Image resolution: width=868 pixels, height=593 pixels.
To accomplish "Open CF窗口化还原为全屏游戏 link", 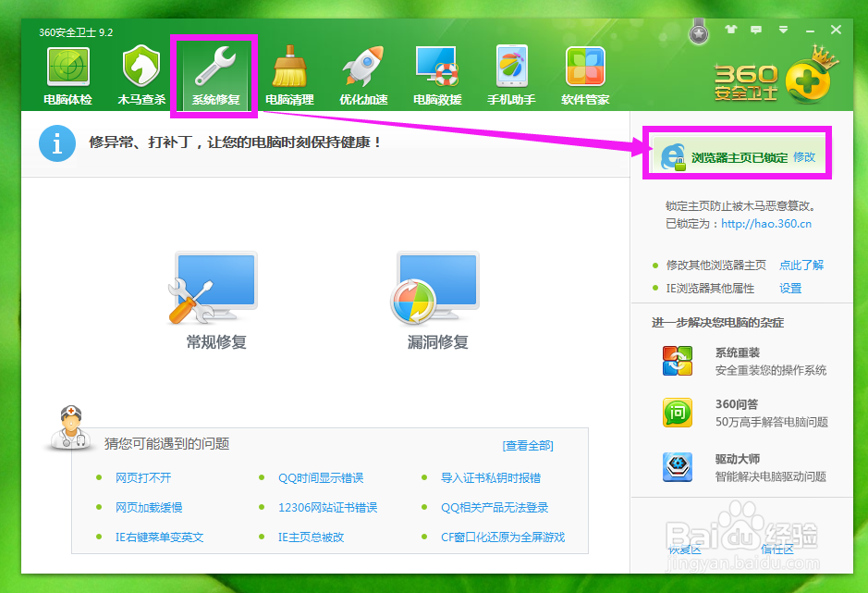I will click(503, 537).
